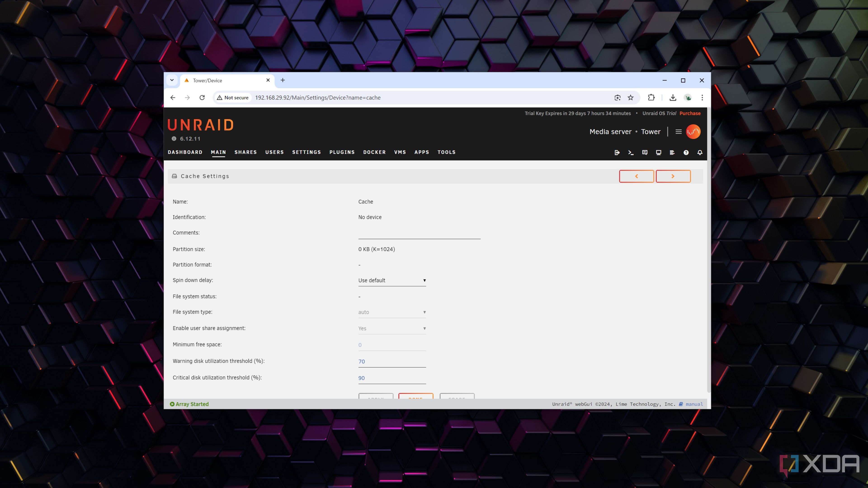Switch to the DOCKER tab
The width and height of the screenshot is (868, 488).
374,152
